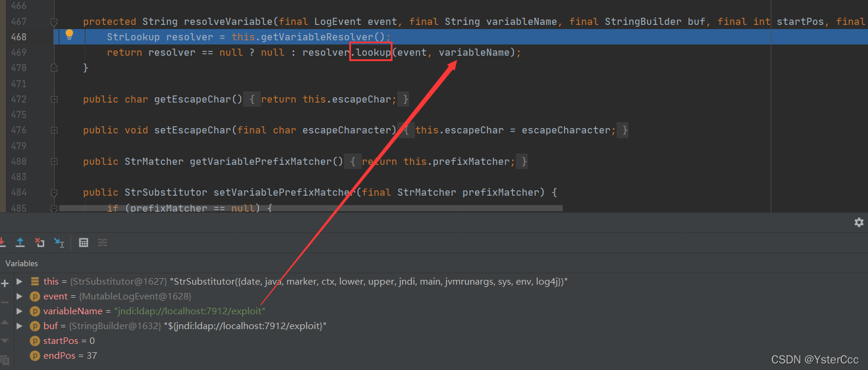Click 'variableName' argument on line 469
The image size is (868, 370).
point(474,52)
